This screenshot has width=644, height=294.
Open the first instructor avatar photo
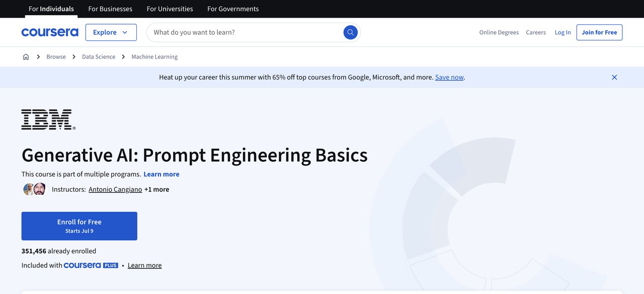[29, 189]
